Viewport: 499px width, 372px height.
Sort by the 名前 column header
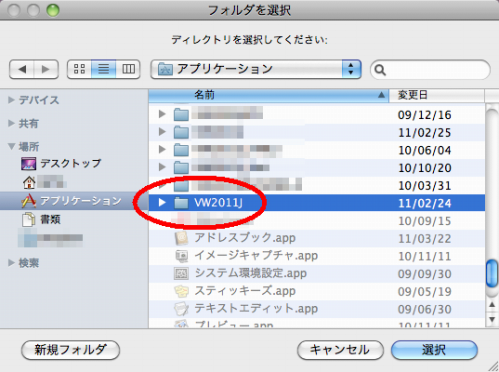click(x=269, y=95)
